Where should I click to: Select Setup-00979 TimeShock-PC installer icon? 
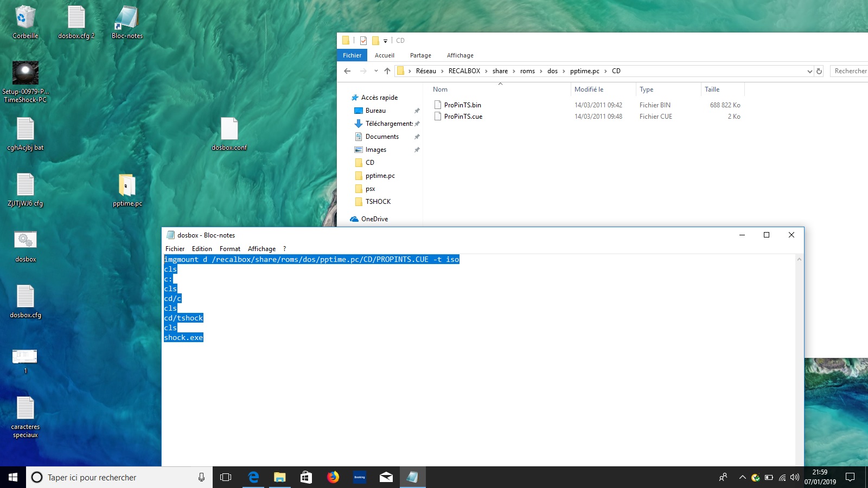25,81
